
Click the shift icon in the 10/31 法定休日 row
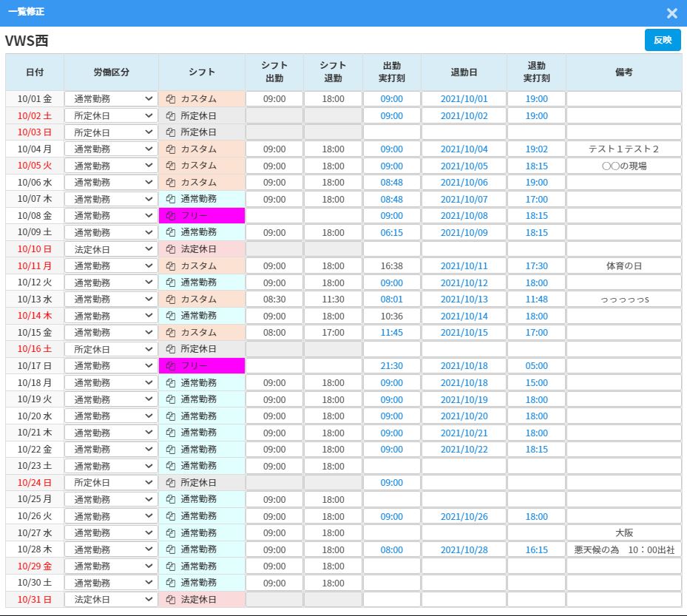(171, 599)
